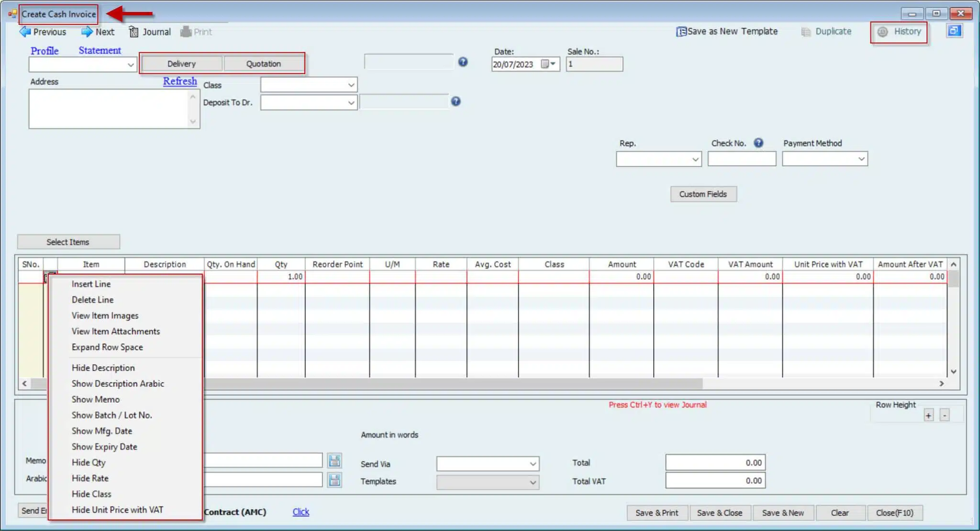Open the Payment Method dropdown
Viewport: 980px width, 531px height.
click(861, 159)
